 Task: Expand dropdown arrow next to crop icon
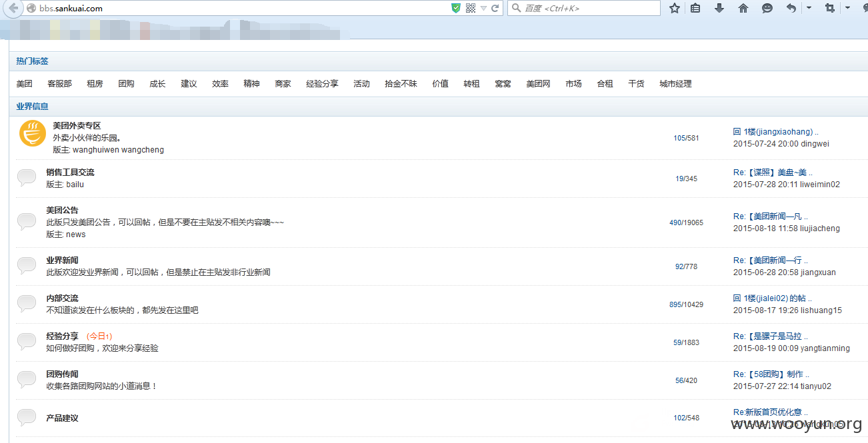coord(848,9)
